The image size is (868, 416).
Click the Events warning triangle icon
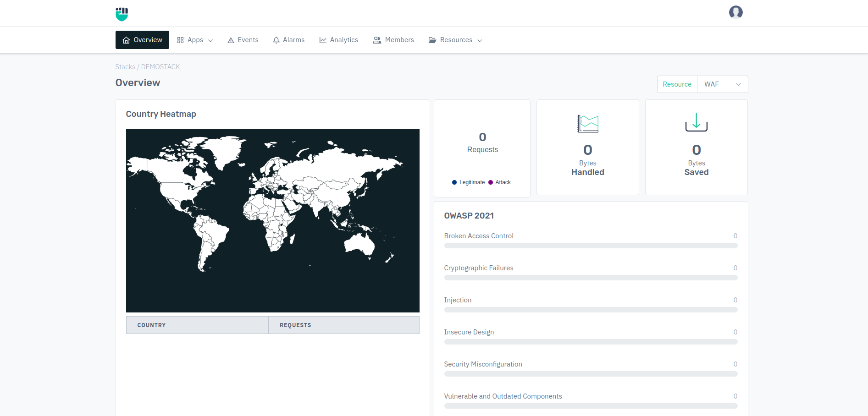point(231,40)
